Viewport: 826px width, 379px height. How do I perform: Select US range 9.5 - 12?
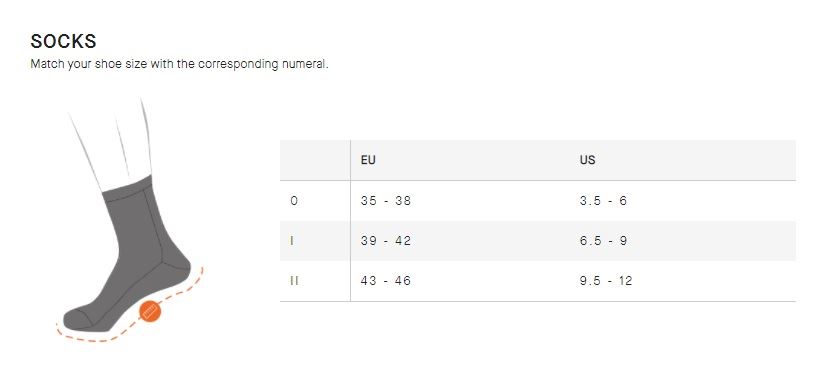[606, 280]
